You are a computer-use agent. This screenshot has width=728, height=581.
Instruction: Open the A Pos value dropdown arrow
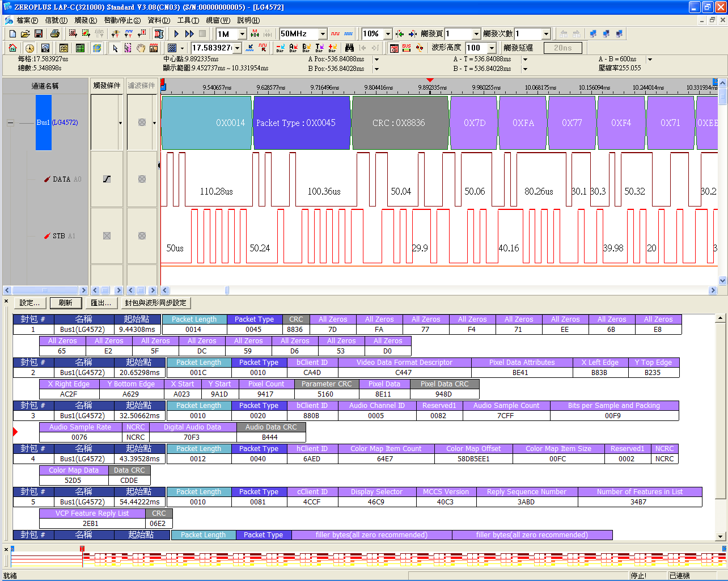(x=376, y=60)
